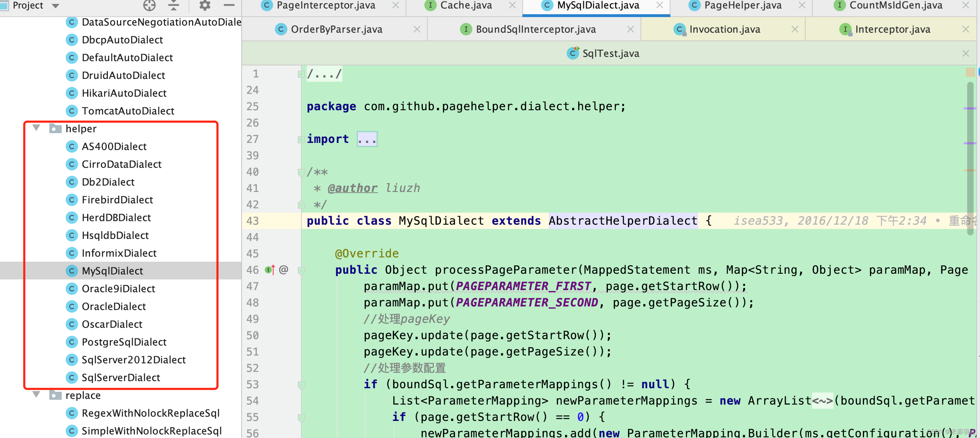Open the DbcpAutoDialect class
980x438 pixels.
tap(122, 40)
